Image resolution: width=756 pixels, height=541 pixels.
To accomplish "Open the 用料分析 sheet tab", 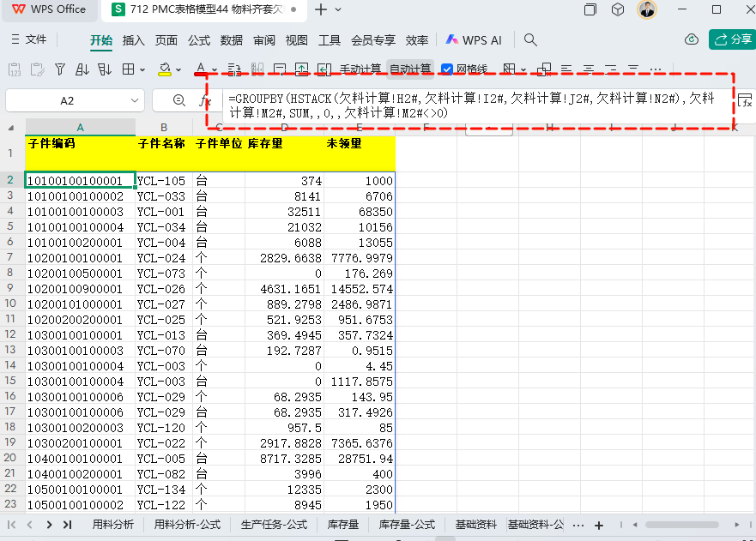I will tap(112, 525).
